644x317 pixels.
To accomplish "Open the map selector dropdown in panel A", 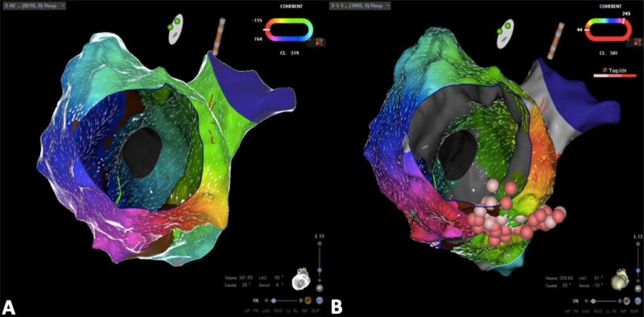I will (x=33, y=5).
